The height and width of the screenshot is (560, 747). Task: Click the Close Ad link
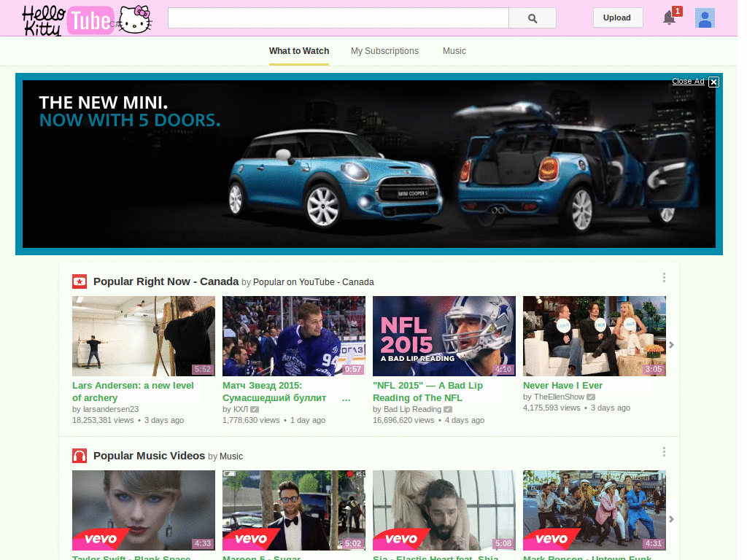pos(688,82)
